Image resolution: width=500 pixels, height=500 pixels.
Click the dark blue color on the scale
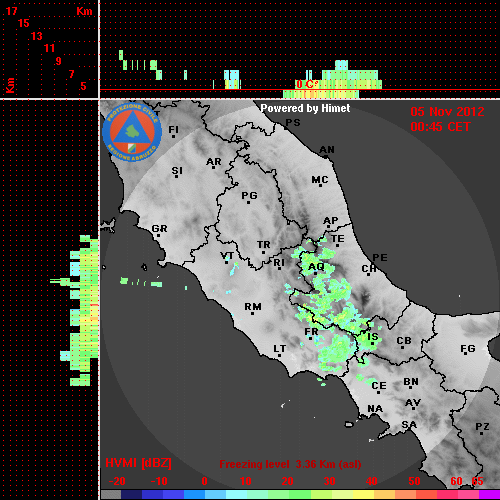pyautogui.click(x=131, y=495)
